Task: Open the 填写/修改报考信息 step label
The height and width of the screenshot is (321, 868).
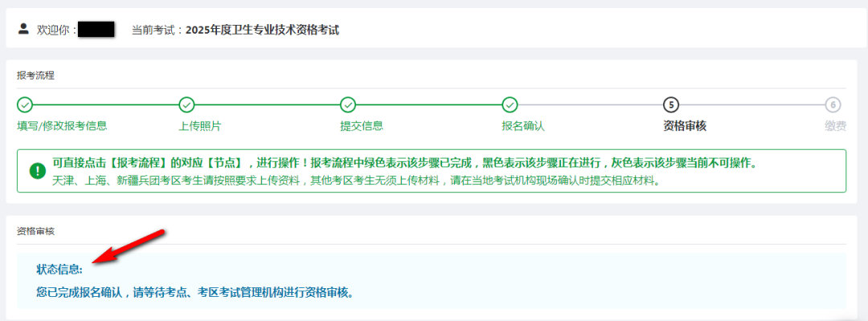Action: (x=62, y=126)
